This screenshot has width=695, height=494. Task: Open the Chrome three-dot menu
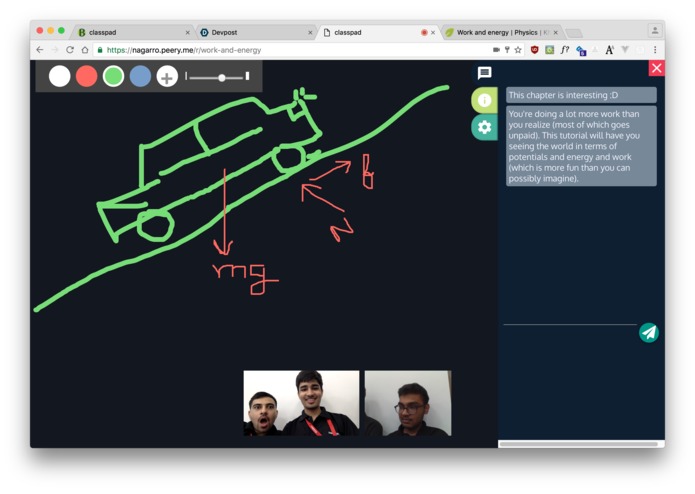[655, 50]
